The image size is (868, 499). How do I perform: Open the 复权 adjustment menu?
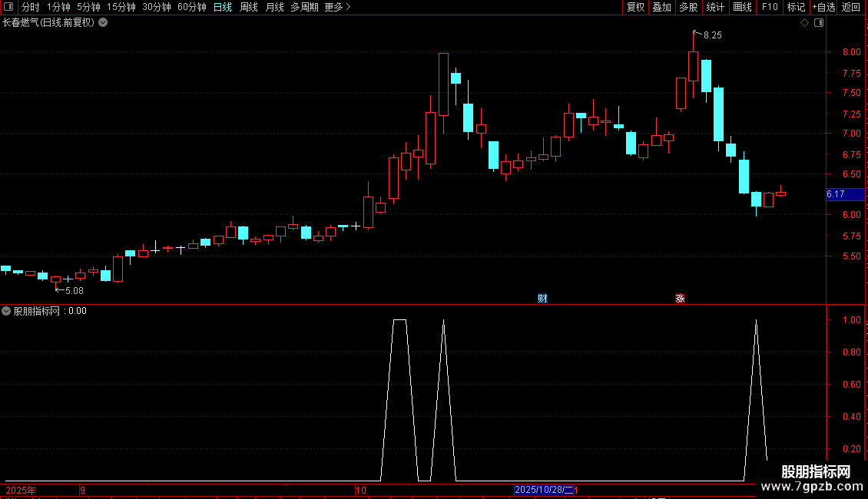point(635,7)
